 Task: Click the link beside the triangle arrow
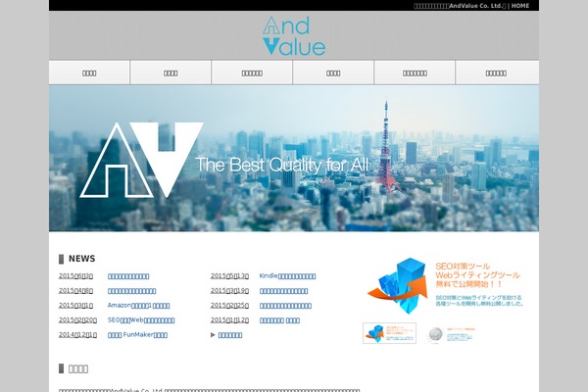coord(230,335)
